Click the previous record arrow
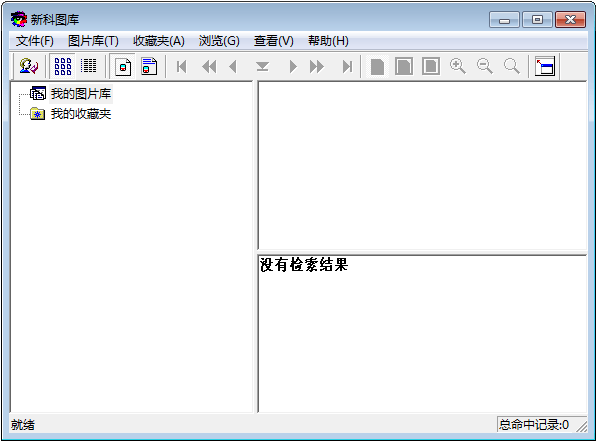The width and height of the screenshot is (596, 443). tap(233, 67)
